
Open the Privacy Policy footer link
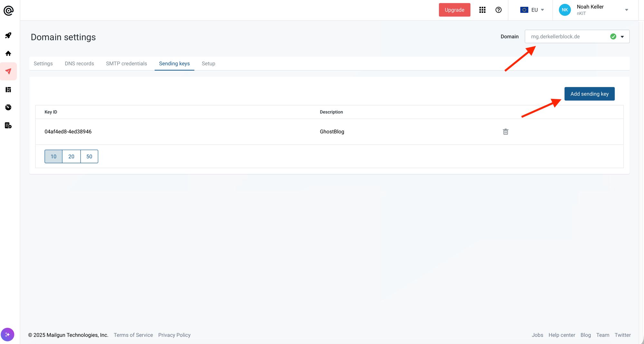[174, 335]
